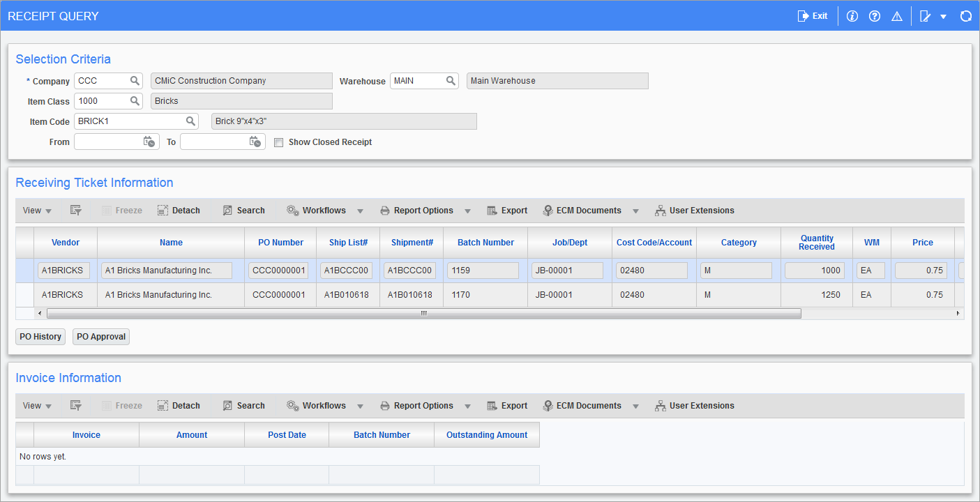Click the refresh icon at top right

coord(965,16)
